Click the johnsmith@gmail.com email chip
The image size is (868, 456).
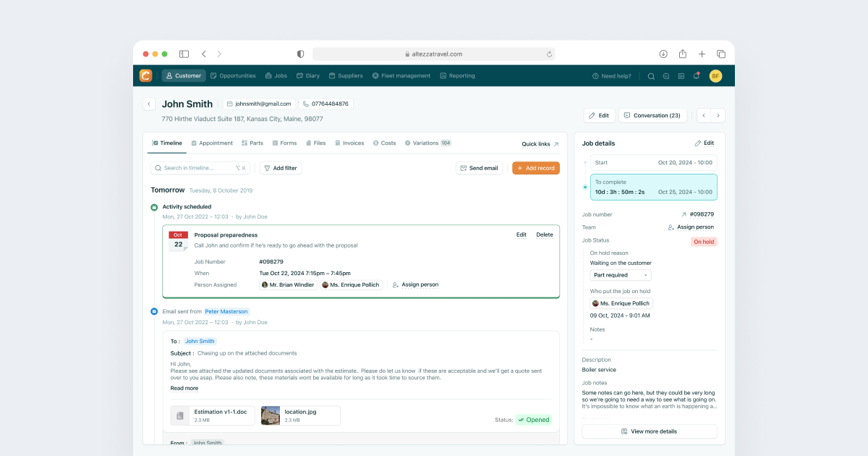tap(259, 104)
